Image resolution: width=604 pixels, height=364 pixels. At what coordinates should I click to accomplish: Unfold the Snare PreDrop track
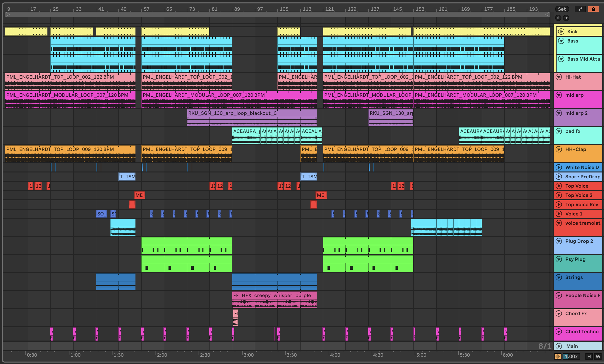coord(559,177)
